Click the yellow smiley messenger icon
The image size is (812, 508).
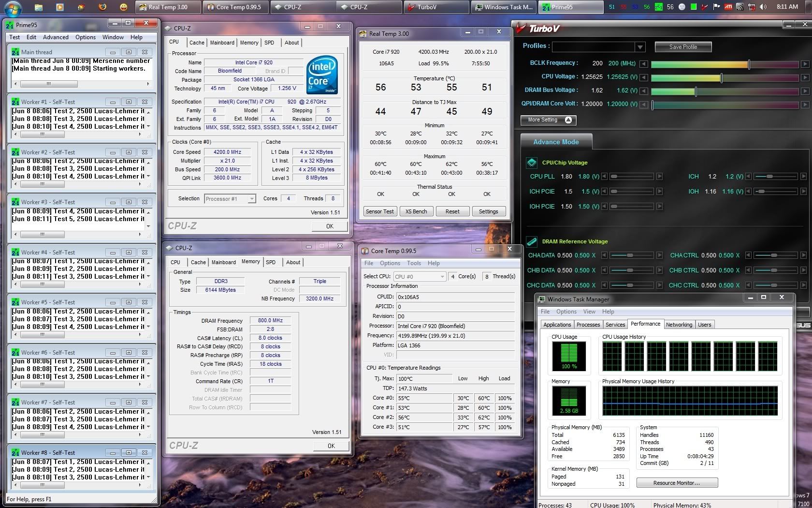(x=124, y=7)
